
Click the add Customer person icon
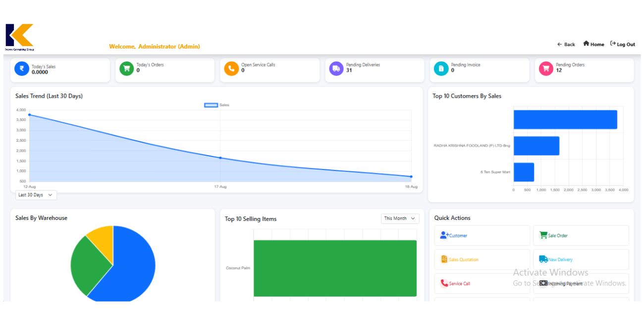pos(444,235)
